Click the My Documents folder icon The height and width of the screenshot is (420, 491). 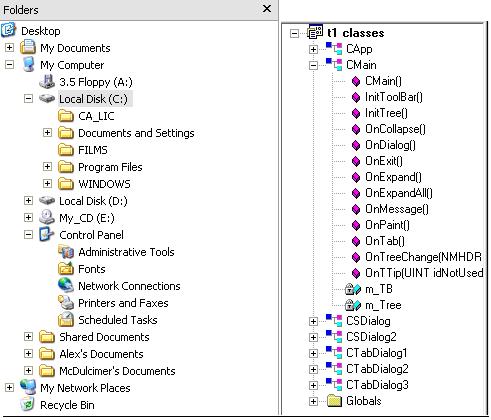pos(28,47)
